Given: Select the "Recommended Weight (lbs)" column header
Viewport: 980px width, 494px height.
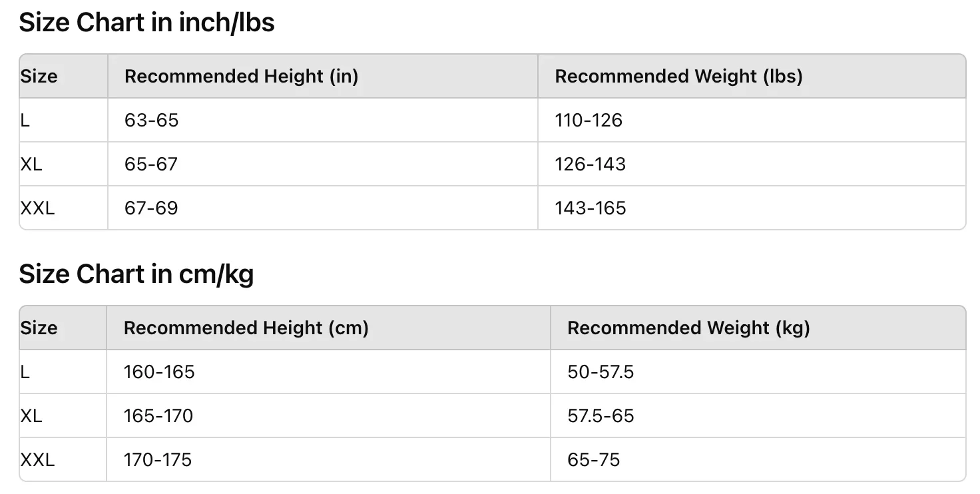Looking at the screenshot, I should (x=678, y=77).
